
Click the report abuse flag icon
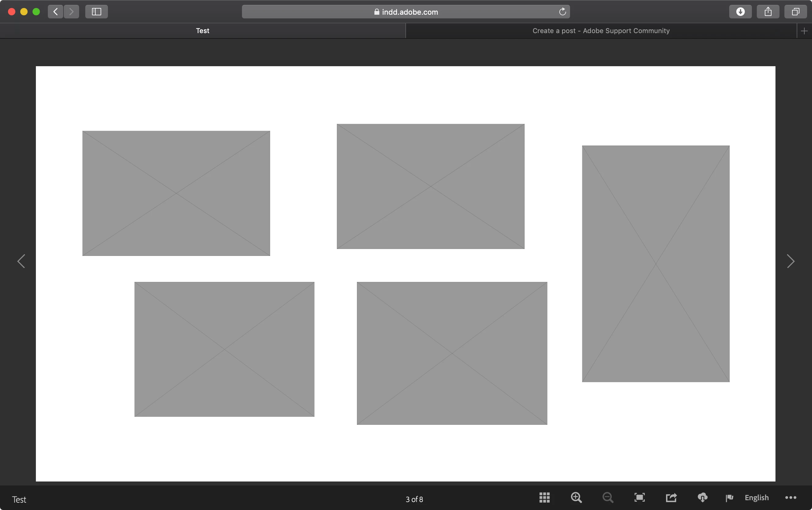(730, 498)
